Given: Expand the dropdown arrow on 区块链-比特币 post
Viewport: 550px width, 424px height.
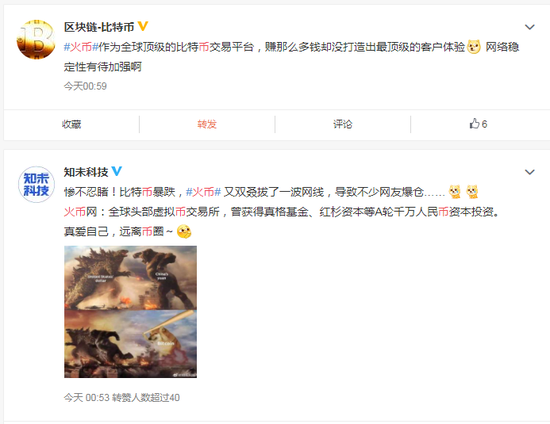Looking at the screenshot, I should click(529, 27).
